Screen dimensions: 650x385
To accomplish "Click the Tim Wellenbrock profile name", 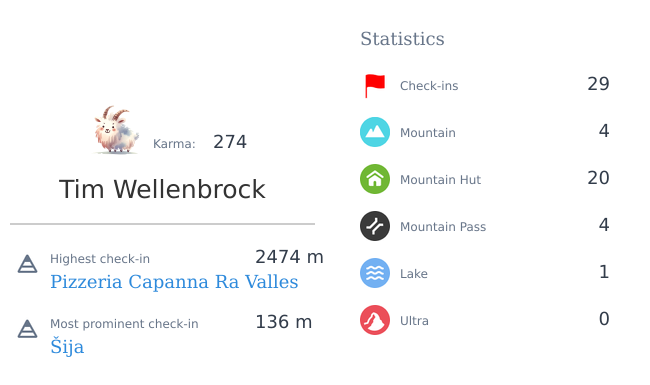I will click(x=162, y=189).
